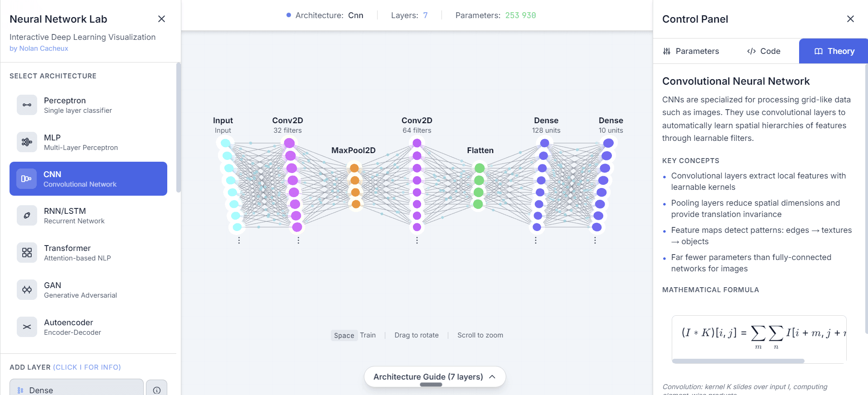Click the CNN Convolutional Network icon
The image size is (868, 395).
[27, 178]
